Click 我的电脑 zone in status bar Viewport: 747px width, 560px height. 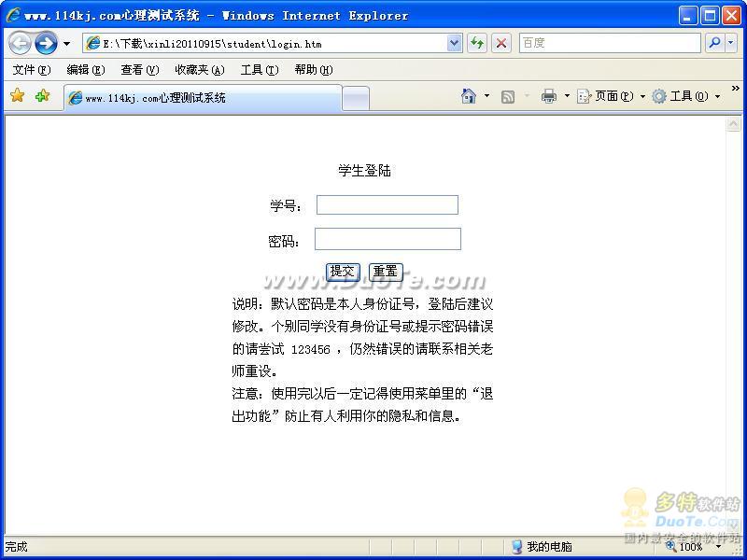[x=543, y=547]
